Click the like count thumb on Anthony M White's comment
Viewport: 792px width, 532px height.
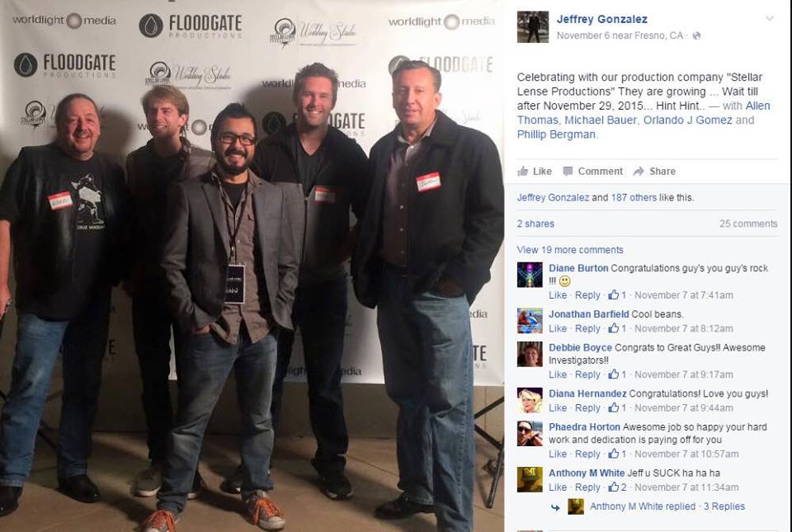coord(614,487)
